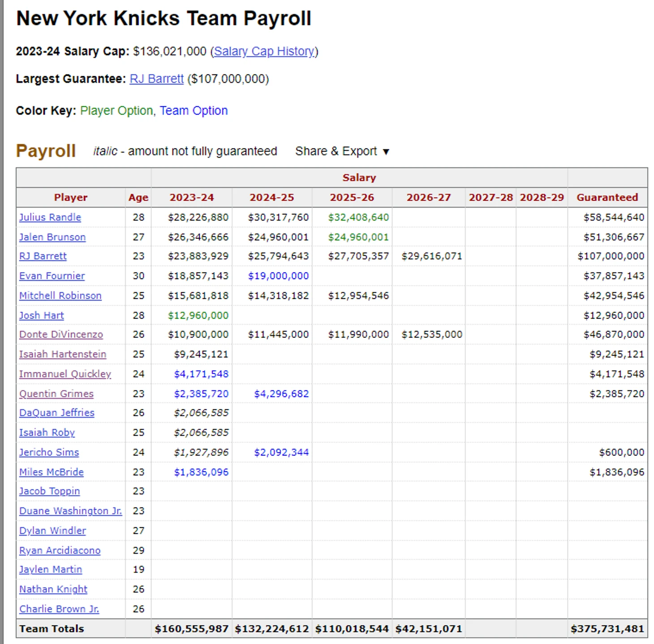Open Duane Washington Jr.'s player page
This screenshot has height=644, width=654.
pos(71,511)
